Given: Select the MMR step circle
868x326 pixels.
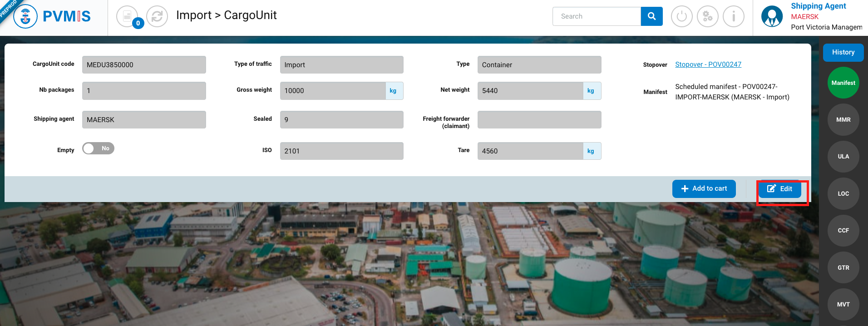Looking at the screenshot, I should 843,120.
